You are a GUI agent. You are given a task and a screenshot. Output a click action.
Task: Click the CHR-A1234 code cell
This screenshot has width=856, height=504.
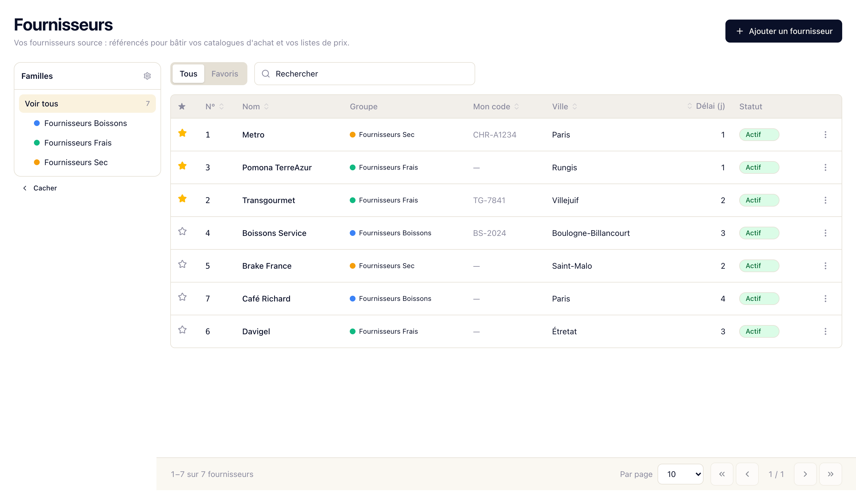point(494,135)
